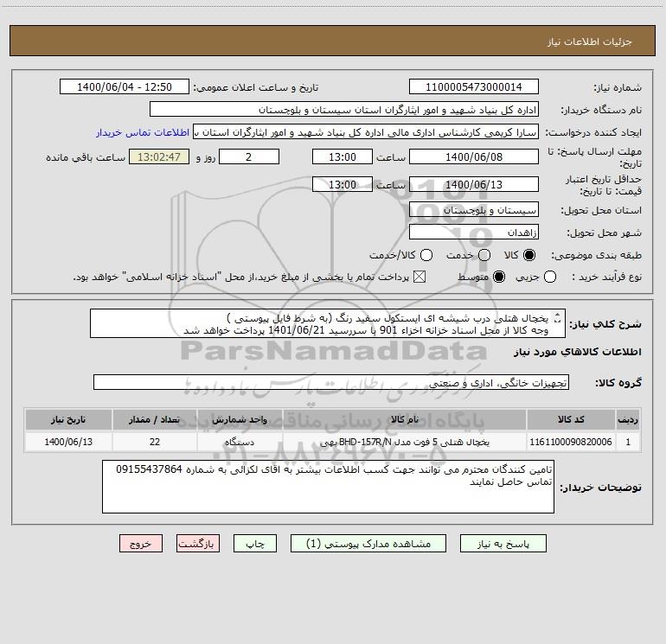666x644 pixels.
Task: Click the buyer organization name field
Action: pos(344,109)
